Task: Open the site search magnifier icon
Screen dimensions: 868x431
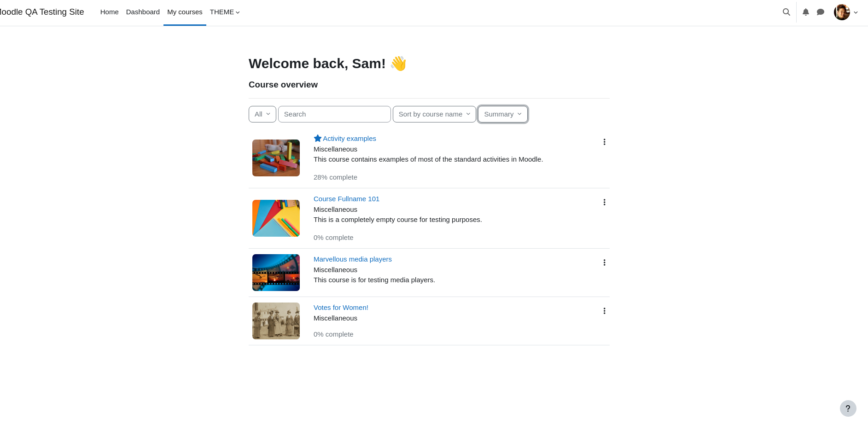Action: (786, 12)
